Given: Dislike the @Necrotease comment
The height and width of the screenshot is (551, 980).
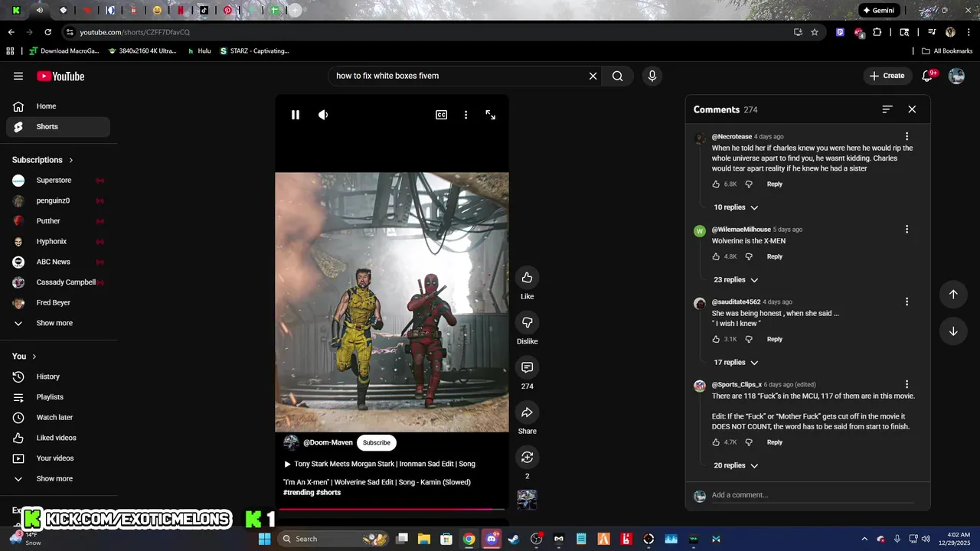Looking at the screenshot, I should click(749, 184).
